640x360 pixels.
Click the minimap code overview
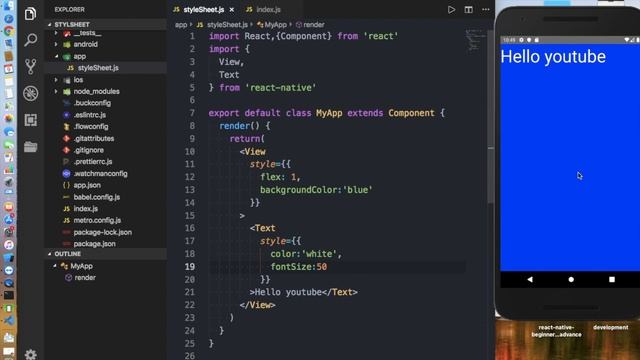[475, 40]
